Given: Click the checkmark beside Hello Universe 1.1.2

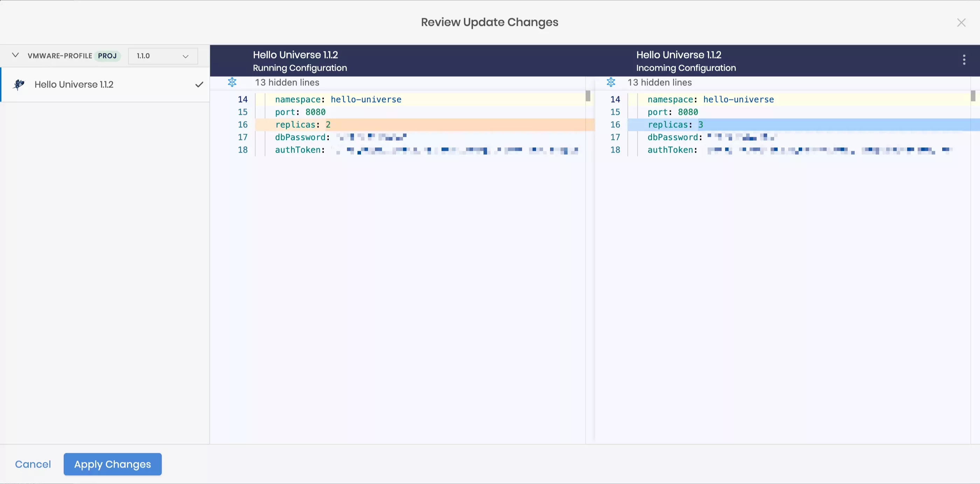Looking at the screenshot, I should (x=199, y=84).
